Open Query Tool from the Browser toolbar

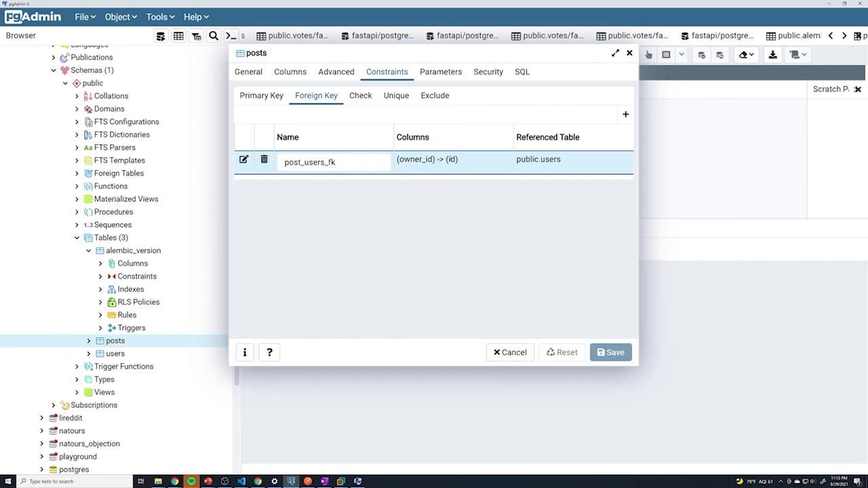[x=161, y=36]
